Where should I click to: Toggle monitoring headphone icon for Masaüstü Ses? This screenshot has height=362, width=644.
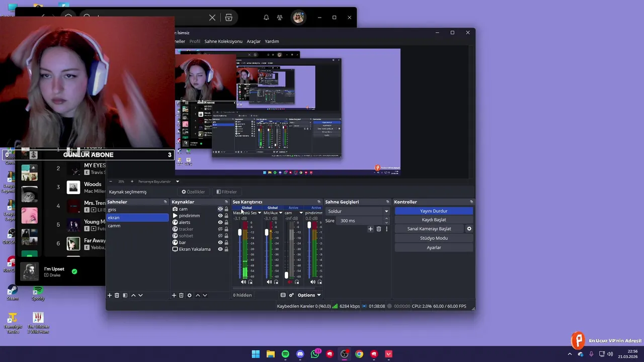pos(251,282)
